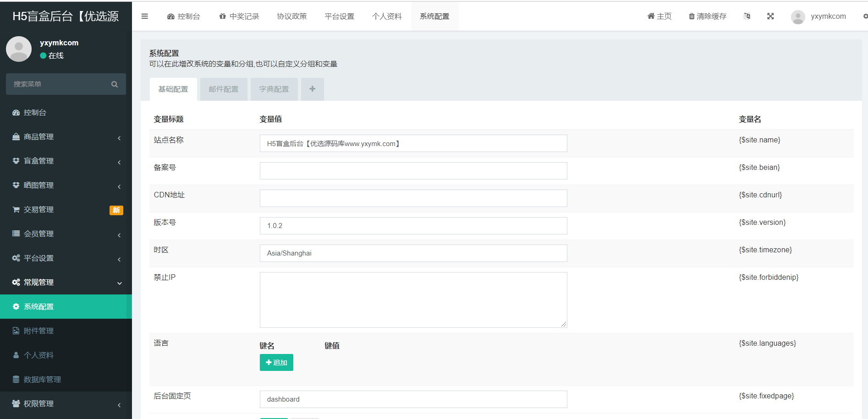The image size is (868, 419).
Task: Open 附件管理 in the sidebar
Action: [66, 331]
